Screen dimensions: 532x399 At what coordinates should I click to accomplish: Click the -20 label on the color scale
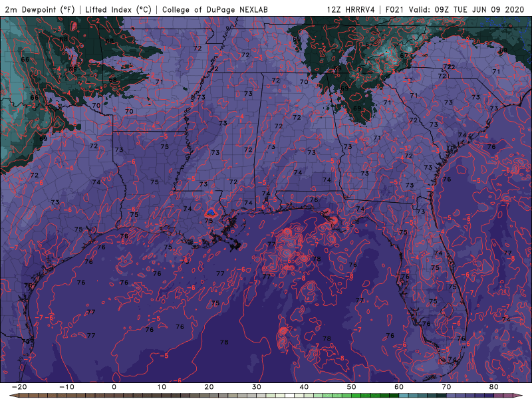[x=19, y=387]
